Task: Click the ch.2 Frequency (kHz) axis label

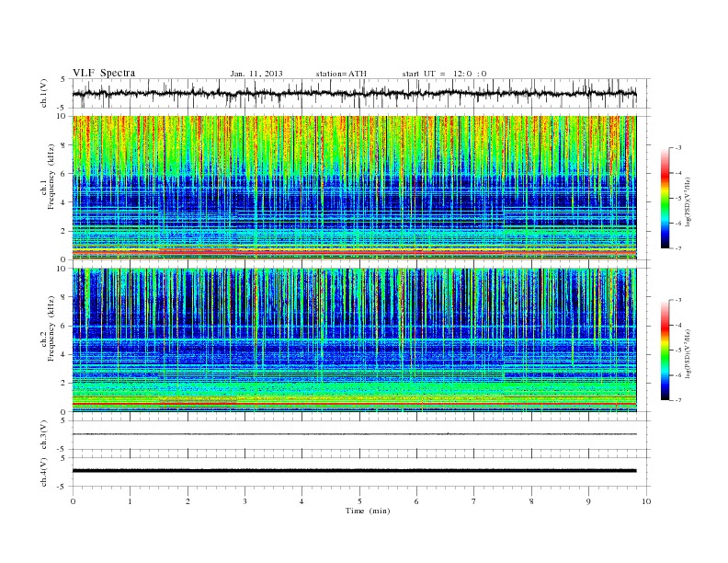Action: pyautogui.click(x=48, y=328)
